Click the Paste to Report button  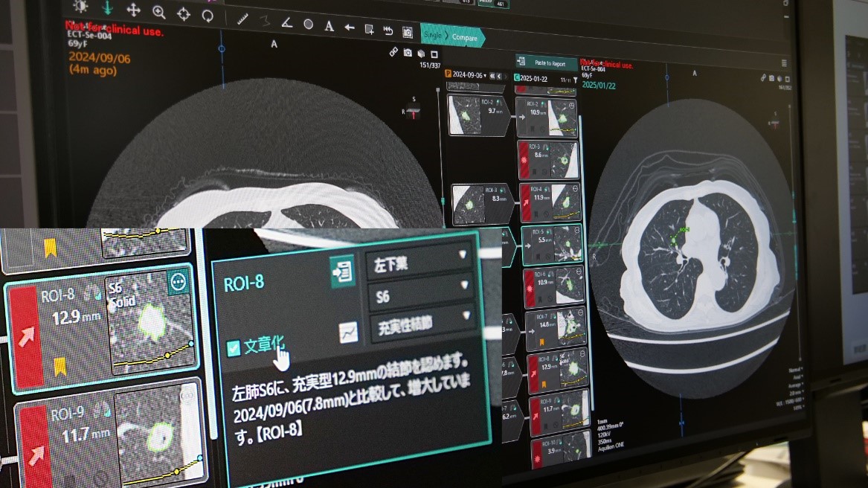point(547,63)
